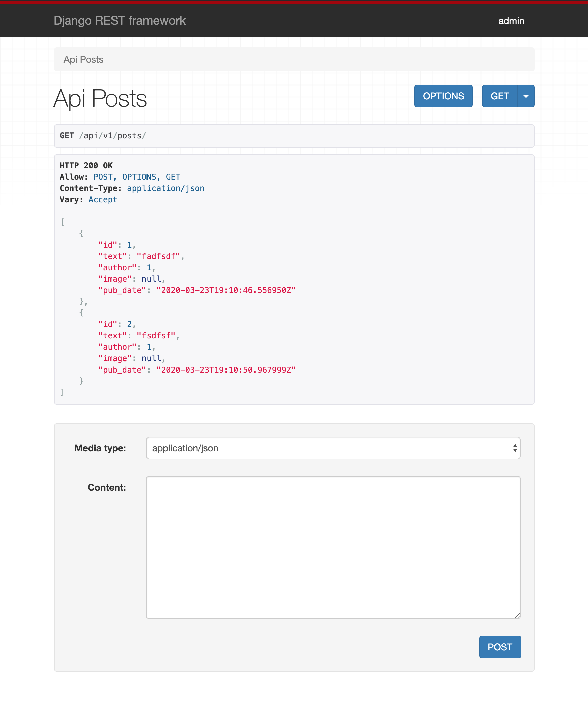The height and width of the screenshot is (721, 588).
Task: Select pub_date "2020-03-23T19:10:46.556950Z"
Action: click(226, 290)
